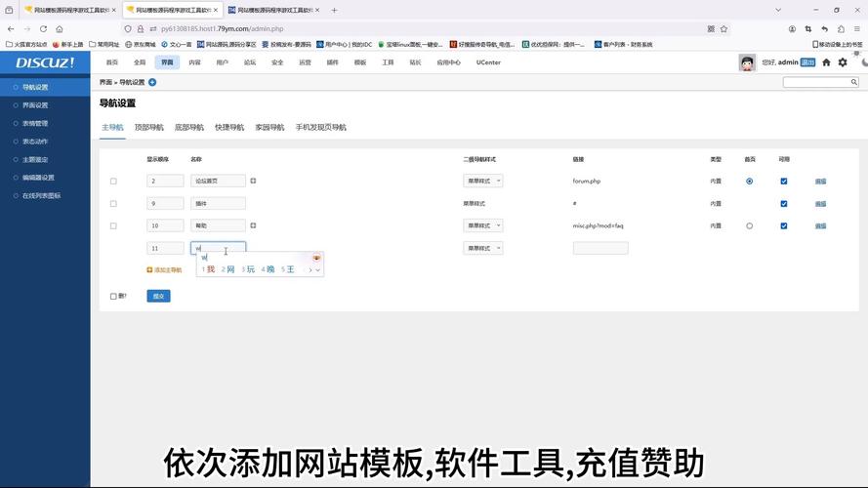
Task: Open the extensions icon in browser toolbar
Action: point(841,28)
